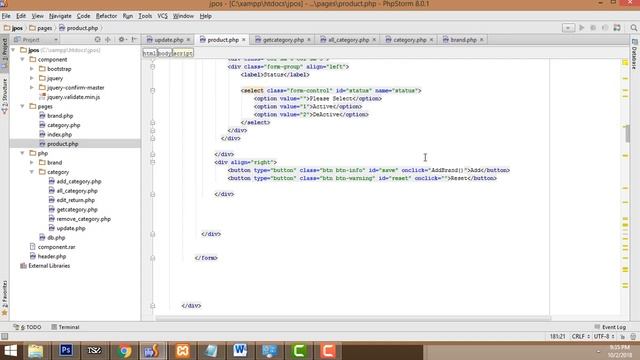Open the Structure tool window stripe

(x=4, y=96)
